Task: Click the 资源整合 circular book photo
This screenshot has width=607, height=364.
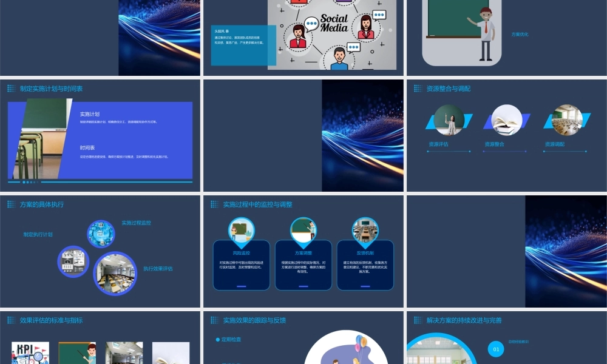Action: (507, 120)
